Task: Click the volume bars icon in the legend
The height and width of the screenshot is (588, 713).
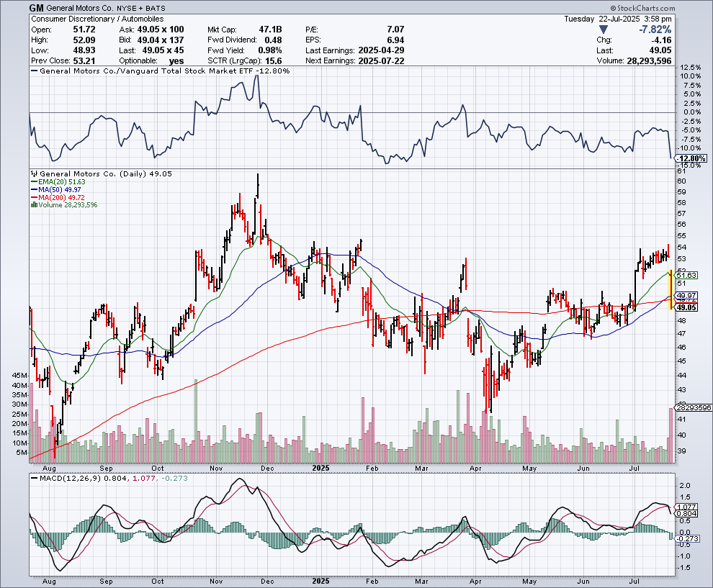Action: [34, 205]
